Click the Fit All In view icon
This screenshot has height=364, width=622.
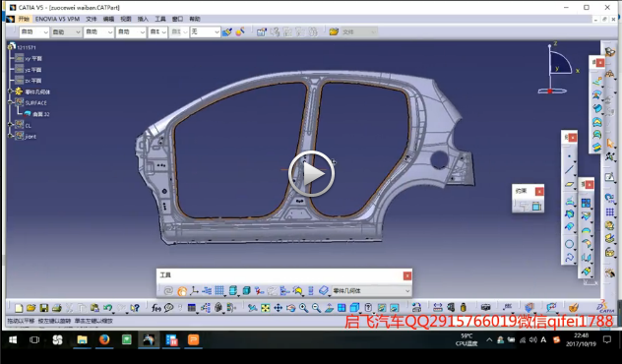tap(266, 308)
